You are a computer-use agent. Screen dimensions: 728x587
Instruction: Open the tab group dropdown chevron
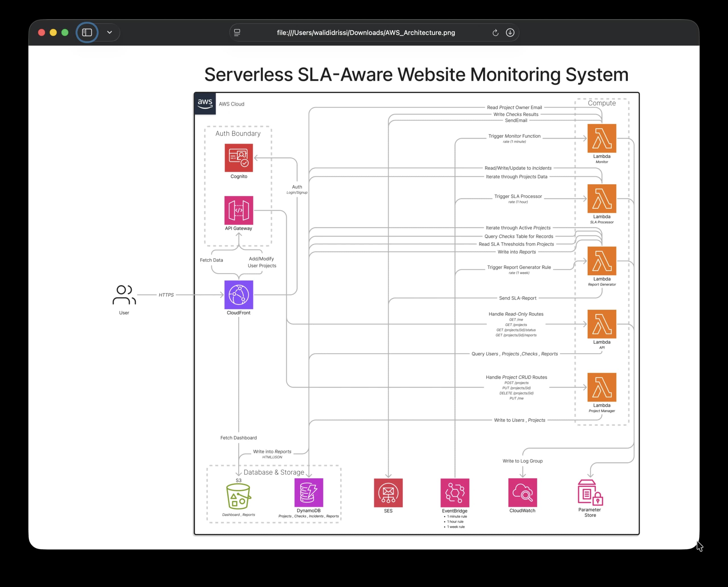tap(109, 32)
